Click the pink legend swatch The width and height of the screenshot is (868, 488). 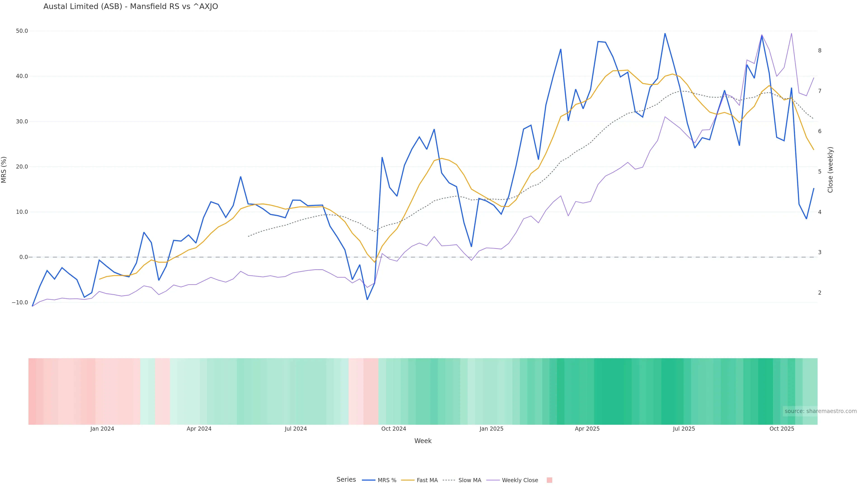(x=549, y=480)
